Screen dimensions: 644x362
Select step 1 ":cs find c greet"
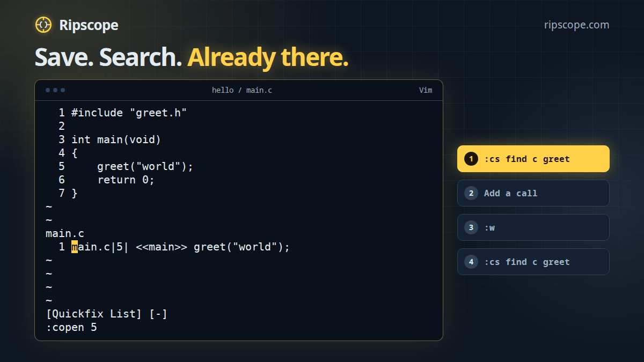coord(533,159)
